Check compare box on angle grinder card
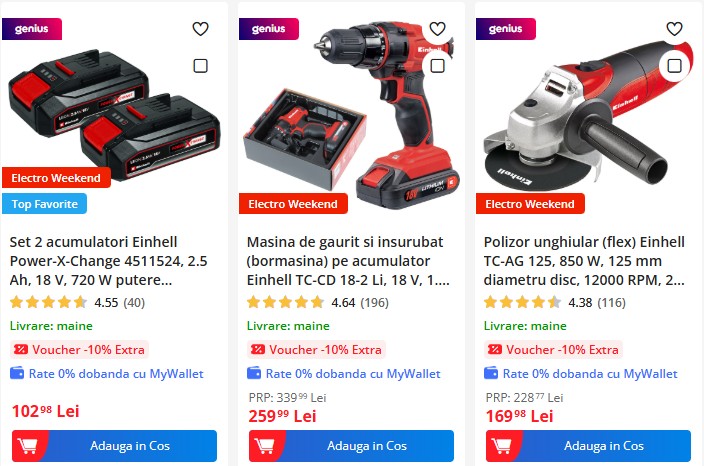 coord(674,66)
